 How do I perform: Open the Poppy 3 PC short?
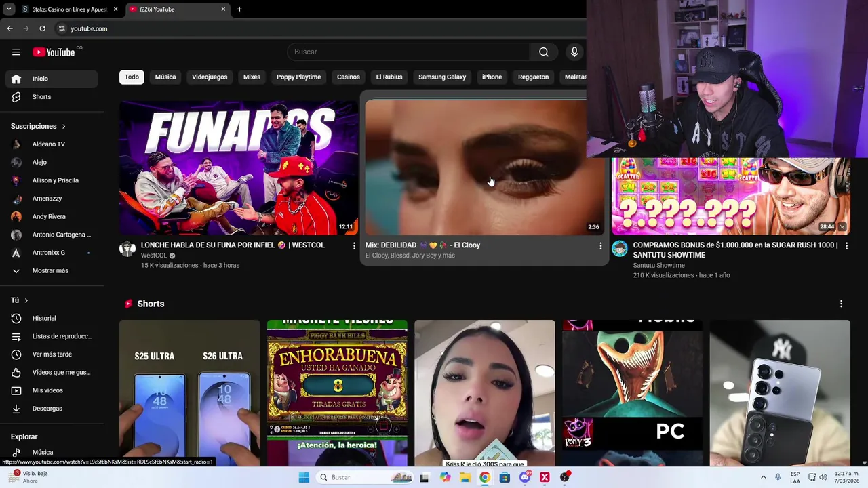tap(632, 393)
